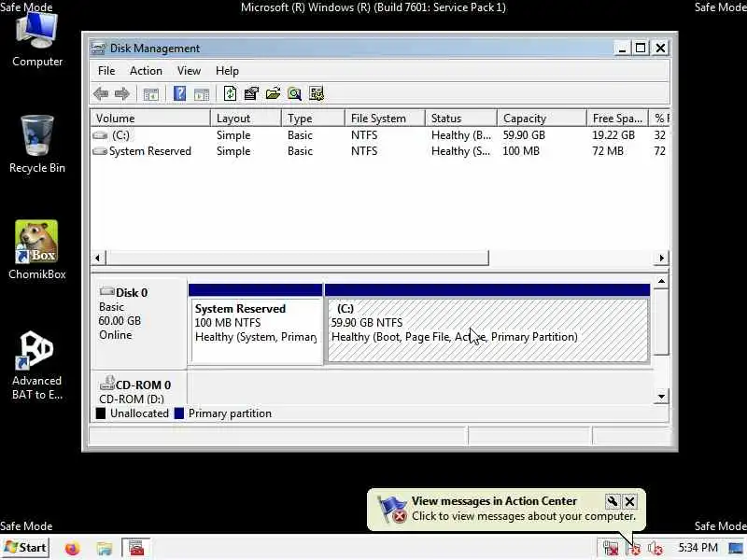The image size is (747, 560).
Task: Click the muted volume tray icon
Action: coord(655,549)
